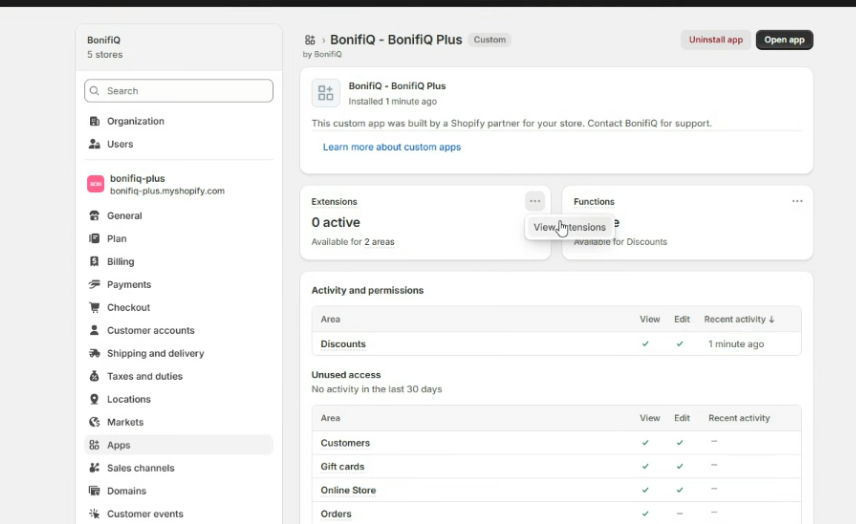The width and height of the screenshot is (856, 524).
Task: Follow Learn more about custom apps link
Action: (x=392, y=147)
